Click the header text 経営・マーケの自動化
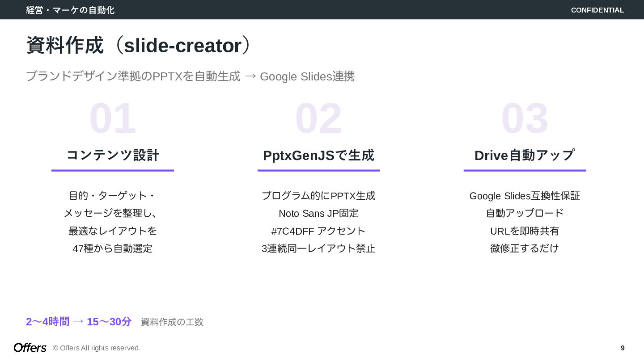 (70, 10)
